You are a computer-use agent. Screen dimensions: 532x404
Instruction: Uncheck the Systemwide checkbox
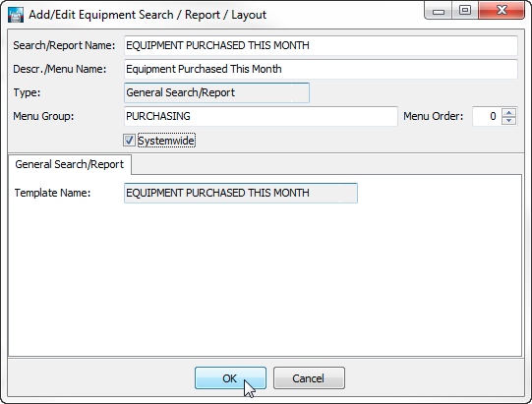click(x=129, y=141)
